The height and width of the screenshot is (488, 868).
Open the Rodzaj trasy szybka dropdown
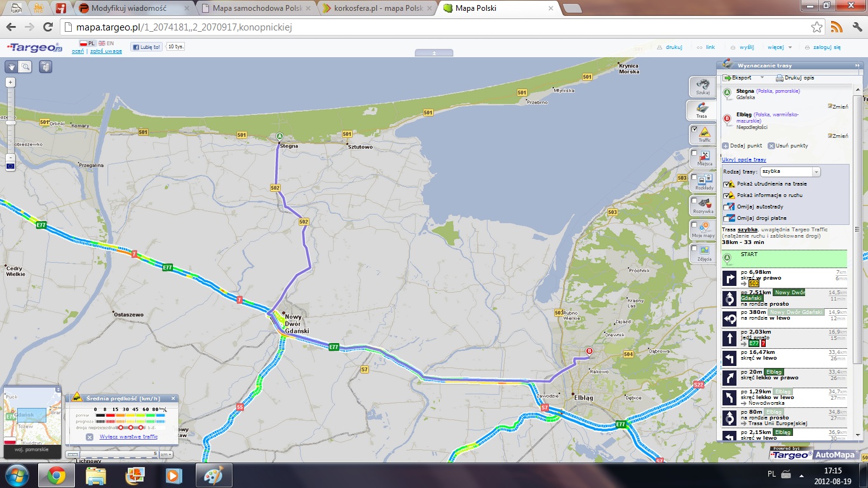(790, 172)
